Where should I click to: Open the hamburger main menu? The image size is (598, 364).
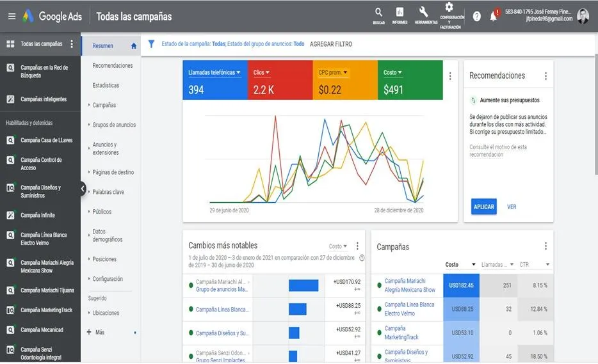point(12,17)
